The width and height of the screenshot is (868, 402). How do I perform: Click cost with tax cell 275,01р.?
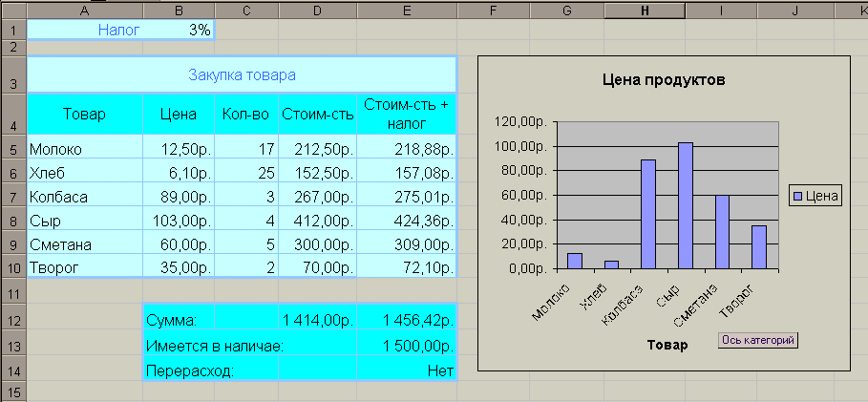[407, 197]
